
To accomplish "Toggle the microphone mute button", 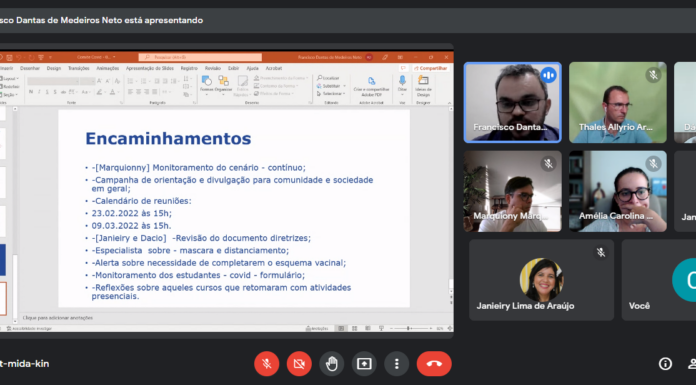I will 266,364.
